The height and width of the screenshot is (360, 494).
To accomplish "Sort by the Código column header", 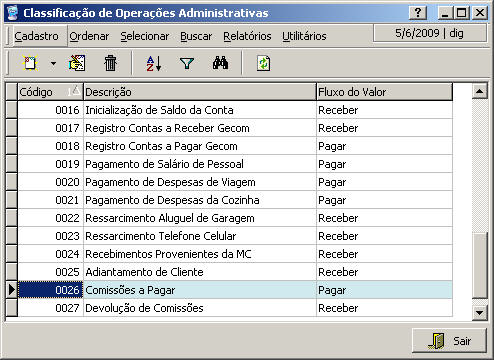I will (x=50, y=92).
